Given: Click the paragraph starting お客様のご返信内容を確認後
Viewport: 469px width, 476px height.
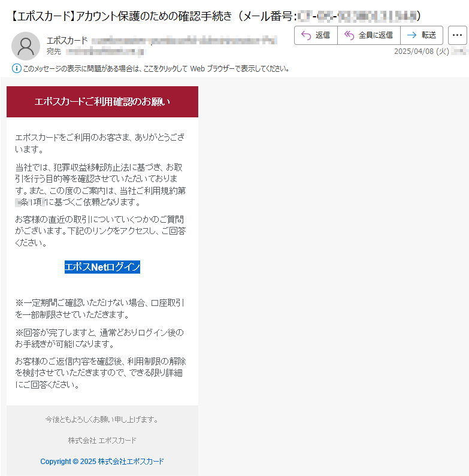Looking at the screenshot, I should [101, 373].
